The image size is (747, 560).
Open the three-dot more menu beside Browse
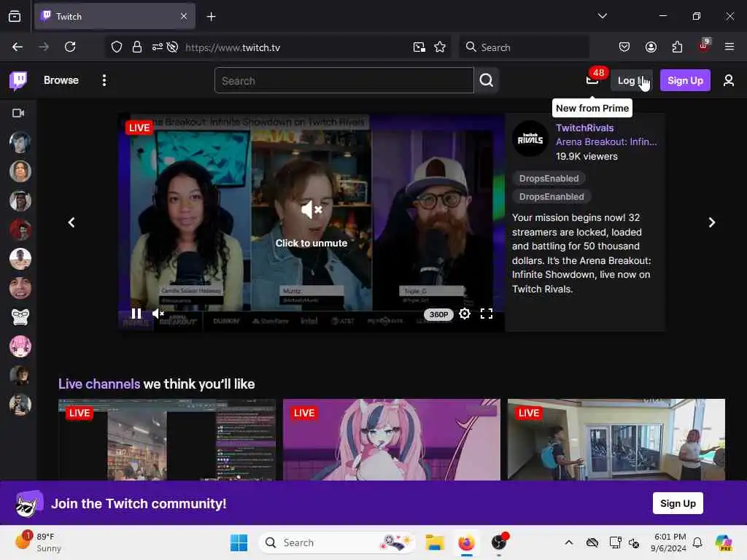tap(104, 80)
